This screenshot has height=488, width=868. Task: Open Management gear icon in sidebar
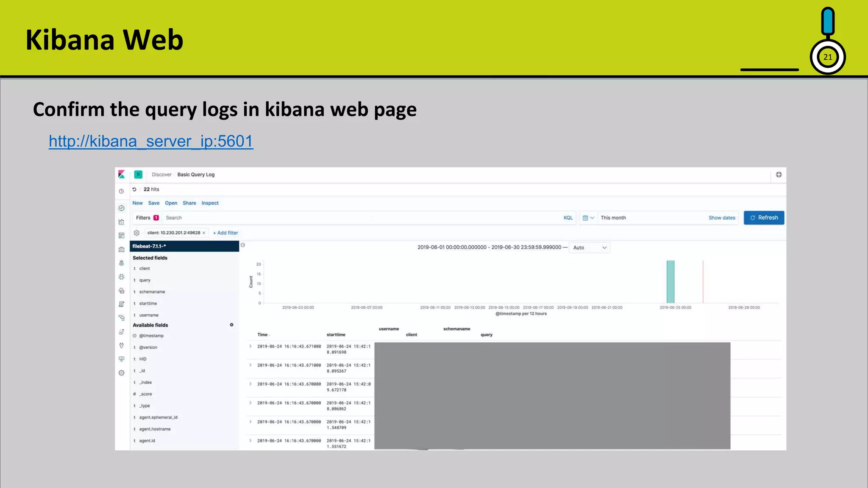pyautogui.click(x=121, y=373)
